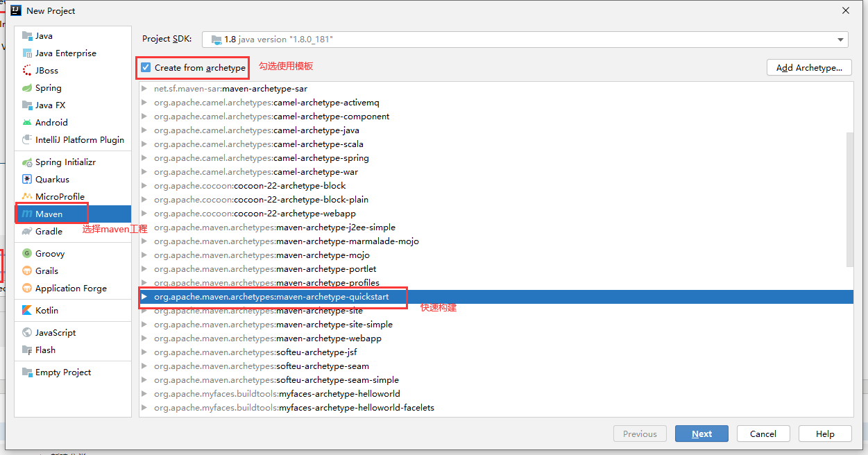The height and width of the screenshot is (455, 868).
Task: Click the Grails icon
Action: tap(27, 271)
